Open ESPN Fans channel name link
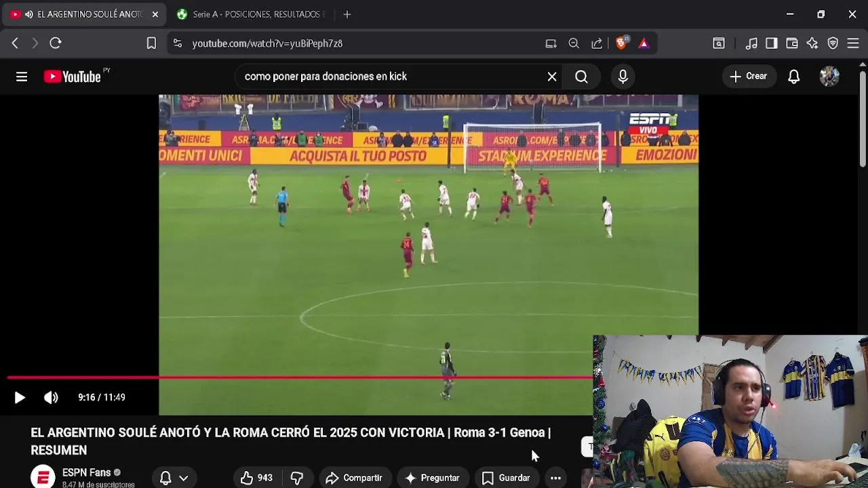The image size is (868, 488). click(86, 472)
